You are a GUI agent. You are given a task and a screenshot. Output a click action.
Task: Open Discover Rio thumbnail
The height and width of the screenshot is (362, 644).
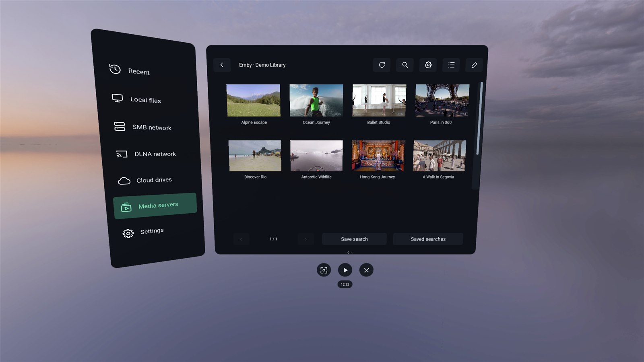(x=255, y=156)
